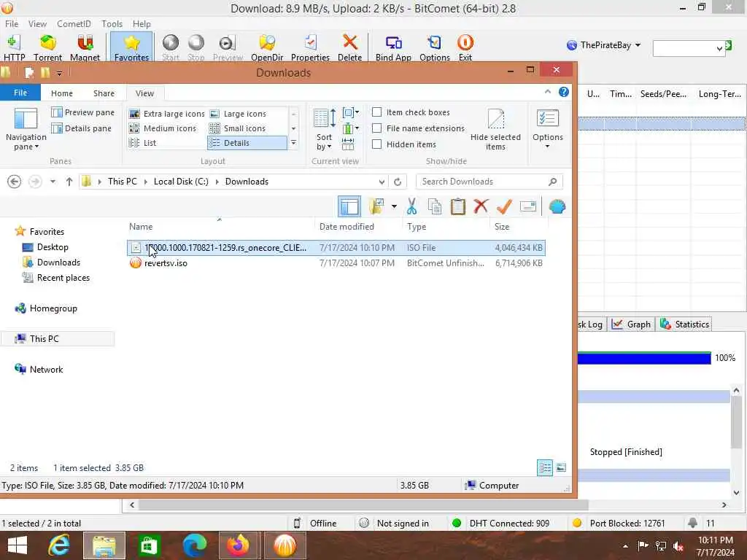Click the Help question mark icon in Explorer

click(x=564, y=92)
